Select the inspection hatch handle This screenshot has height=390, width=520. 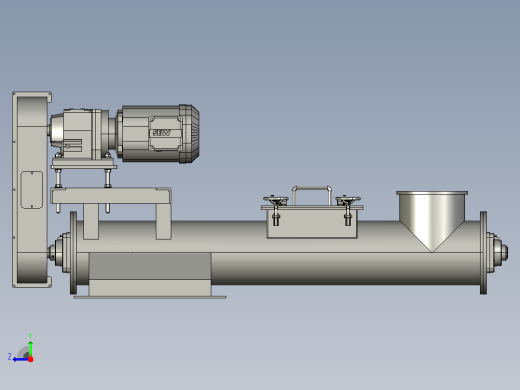click(312, 195)
